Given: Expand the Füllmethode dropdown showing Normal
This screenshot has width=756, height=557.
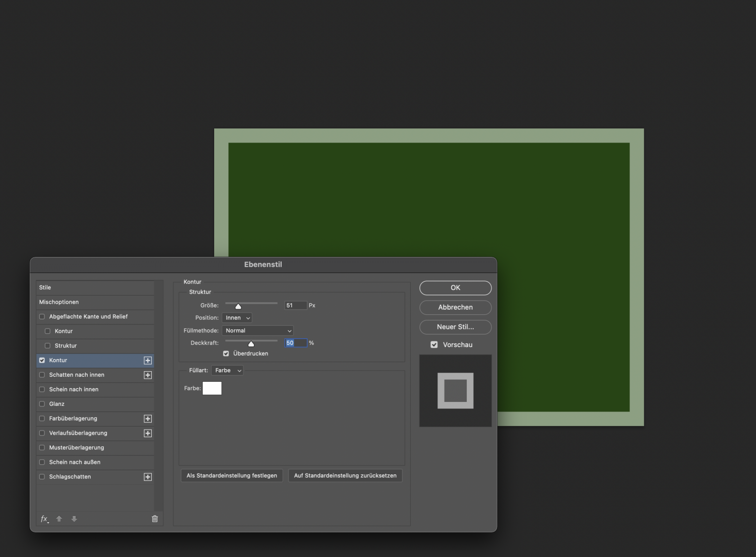Looking at the screenshot, I should click(258, 331).
